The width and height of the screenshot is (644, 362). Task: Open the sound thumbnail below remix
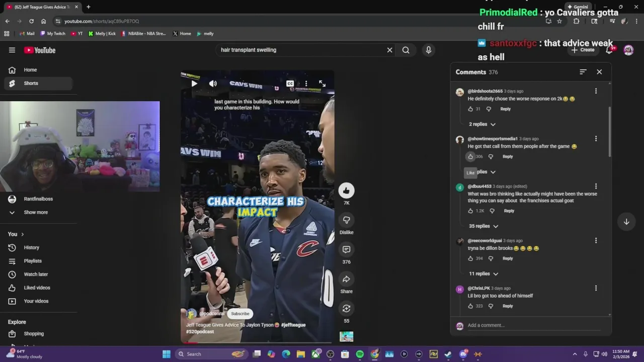click(346, 336)
